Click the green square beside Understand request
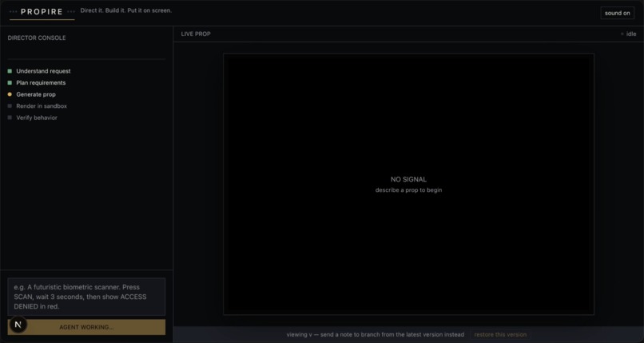Image resolution: width=644 pixels, height=343 pixels. 10,71
